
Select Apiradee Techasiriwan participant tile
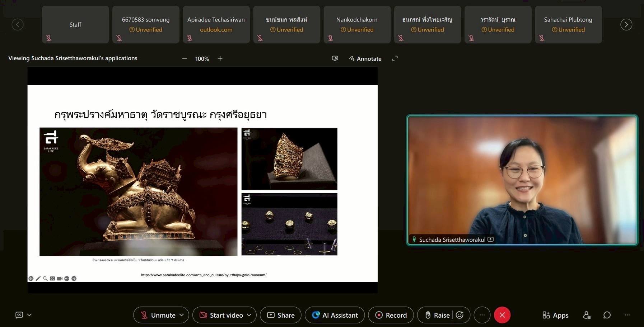pos(216,24)
